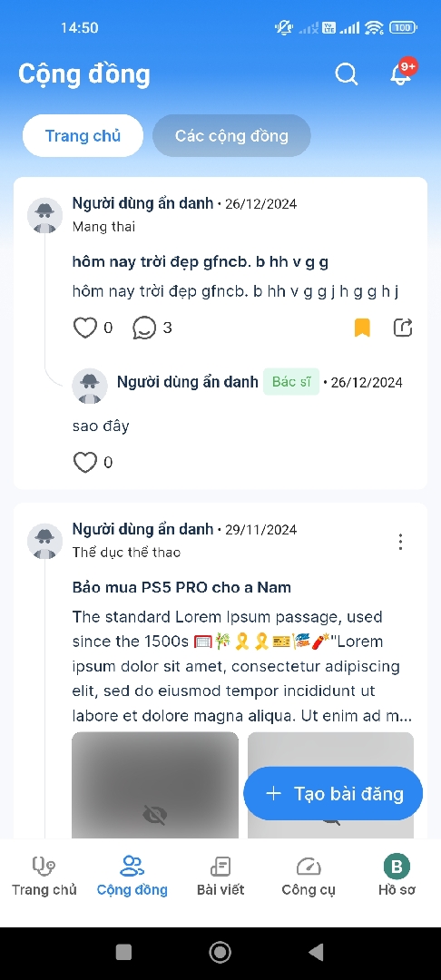The height and width of the screenshot is (980, 441).
Task: Toggle the yellow bookmark on first post
Action: coord(362,328)
